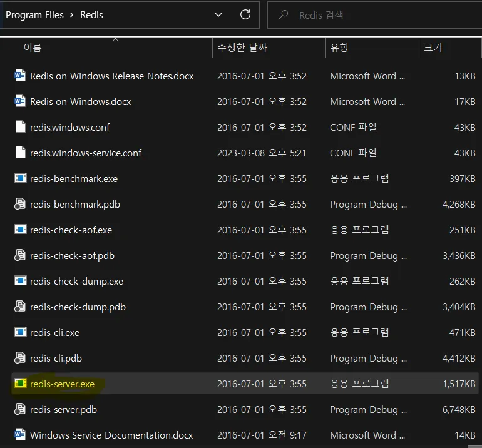Click the debug file icon for redis-check-dump.pdb
The image size is (482, 448).
point(20,307)
